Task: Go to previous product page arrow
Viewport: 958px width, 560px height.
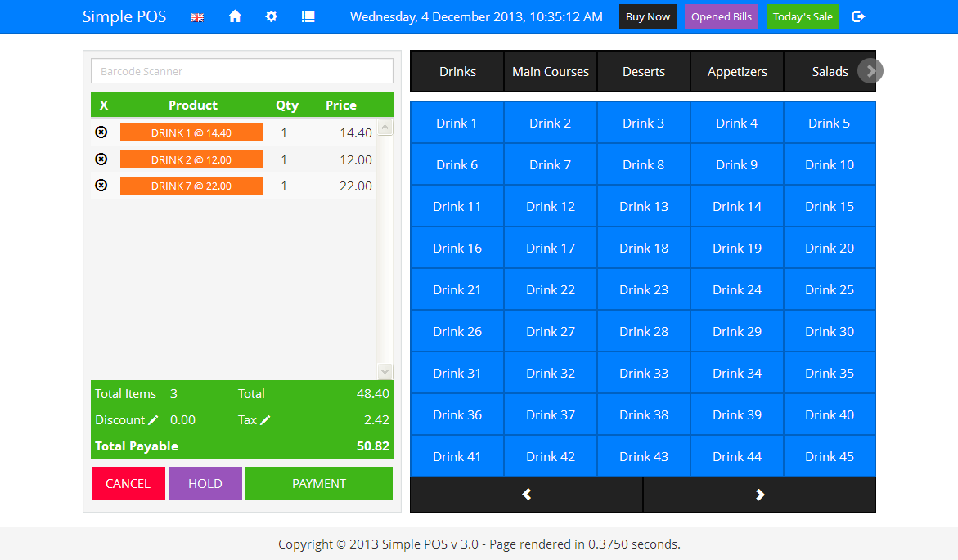Action: 527,494
